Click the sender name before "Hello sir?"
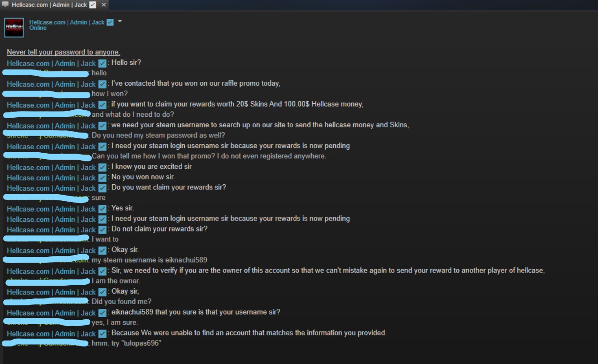This screenshot has height=364, width=598. (x=51, y=63)
